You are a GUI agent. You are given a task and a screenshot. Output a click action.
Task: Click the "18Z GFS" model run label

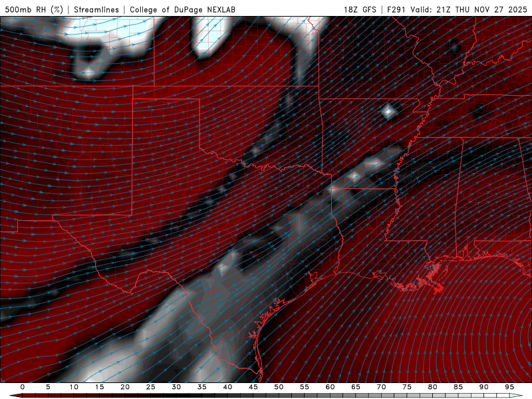(x=360, y=9)
